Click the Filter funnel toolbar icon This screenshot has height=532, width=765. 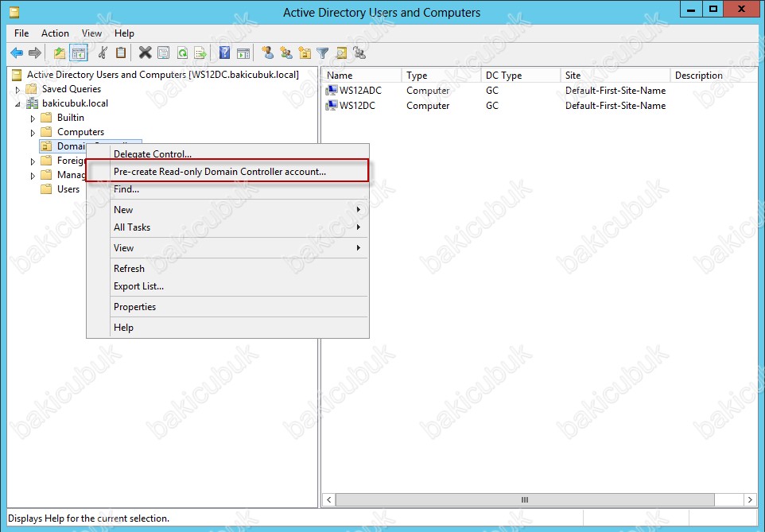(323, 52)
